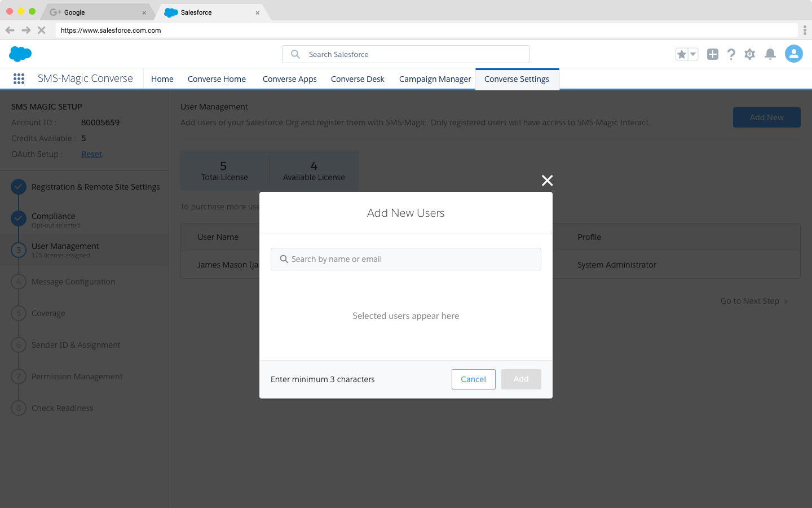Click Cancel in the Add New Users dialog
The image size is (812, 508).
tap(474, 379)
